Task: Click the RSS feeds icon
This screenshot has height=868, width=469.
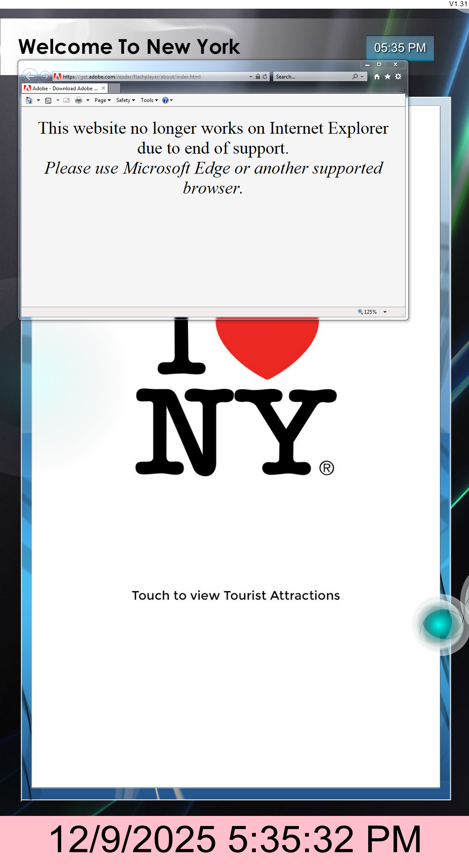Action: (x=48, y=100)
